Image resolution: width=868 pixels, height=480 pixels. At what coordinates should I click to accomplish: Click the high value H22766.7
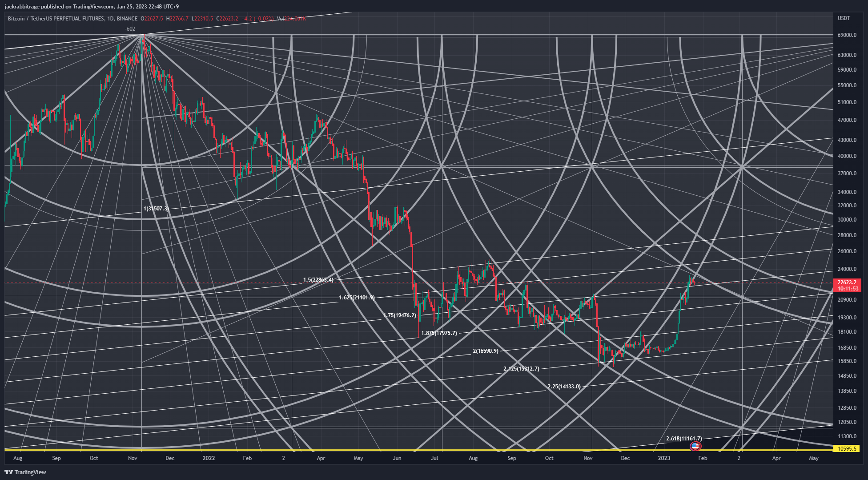(177, 19)
